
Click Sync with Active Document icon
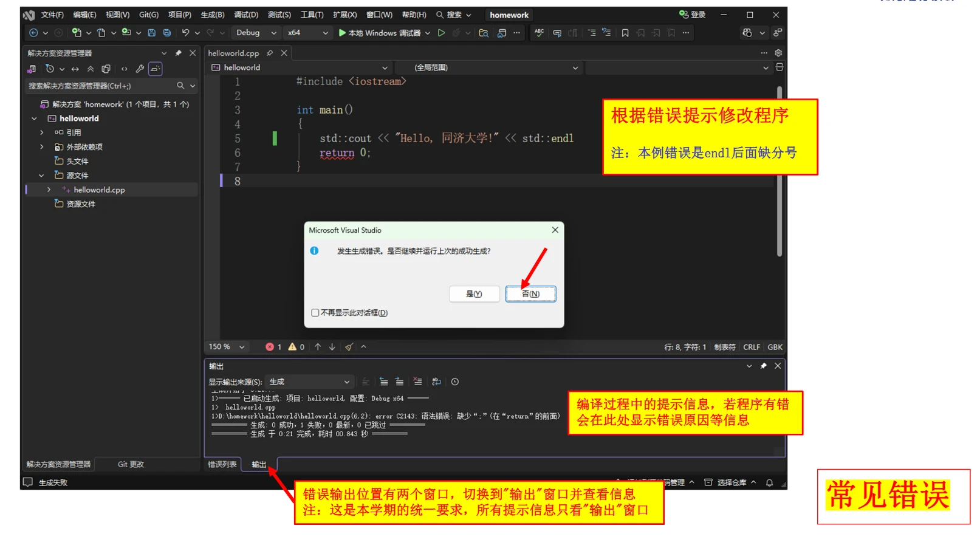point(75,69)
